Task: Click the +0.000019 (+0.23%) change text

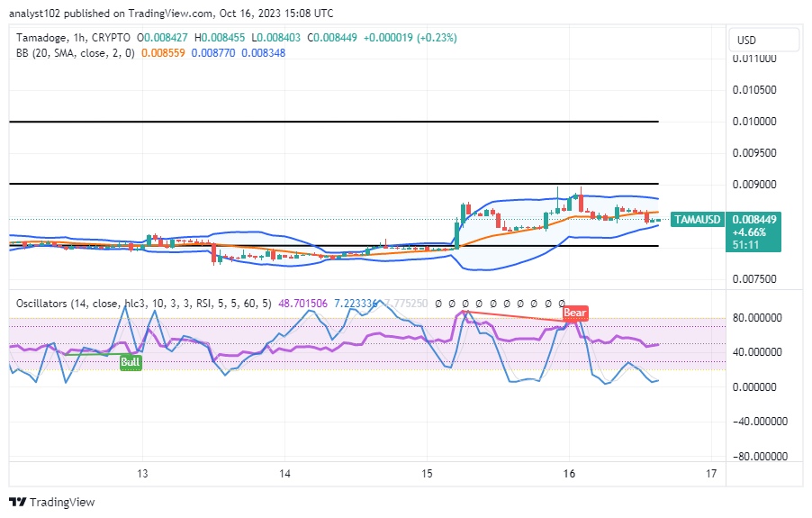Action: (x=411, y=38)
